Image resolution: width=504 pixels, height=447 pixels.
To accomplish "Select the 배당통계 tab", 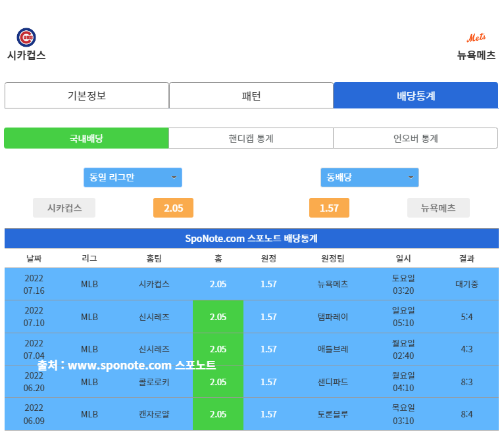I will [415, 95].
